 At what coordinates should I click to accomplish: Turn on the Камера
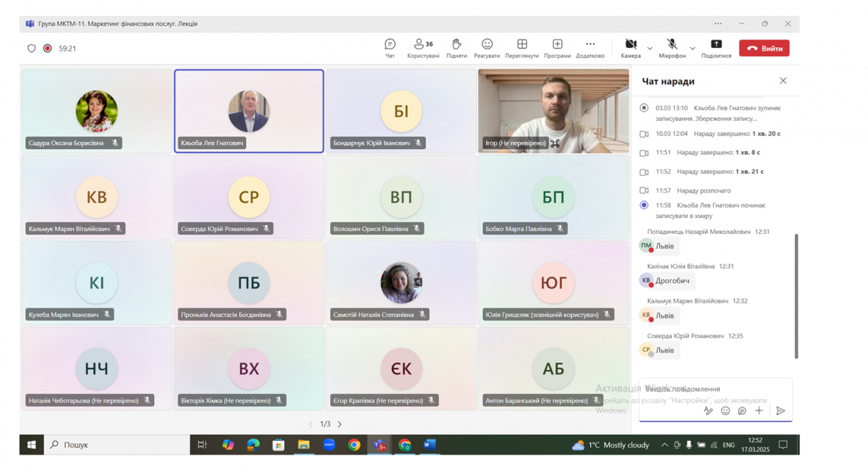point(631,48)
